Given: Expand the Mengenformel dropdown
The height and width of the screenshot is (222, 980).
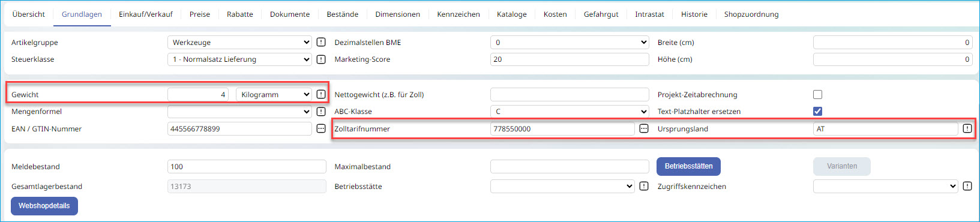Looking at the screenshot, I should tap(239, 111).
